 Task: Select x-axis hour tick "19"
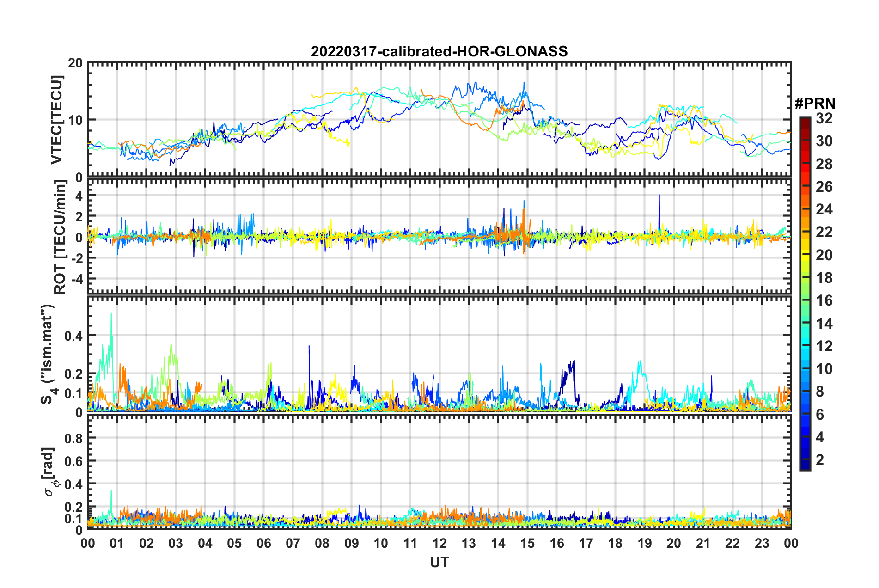pyautogui.click(x=645, y=543)
